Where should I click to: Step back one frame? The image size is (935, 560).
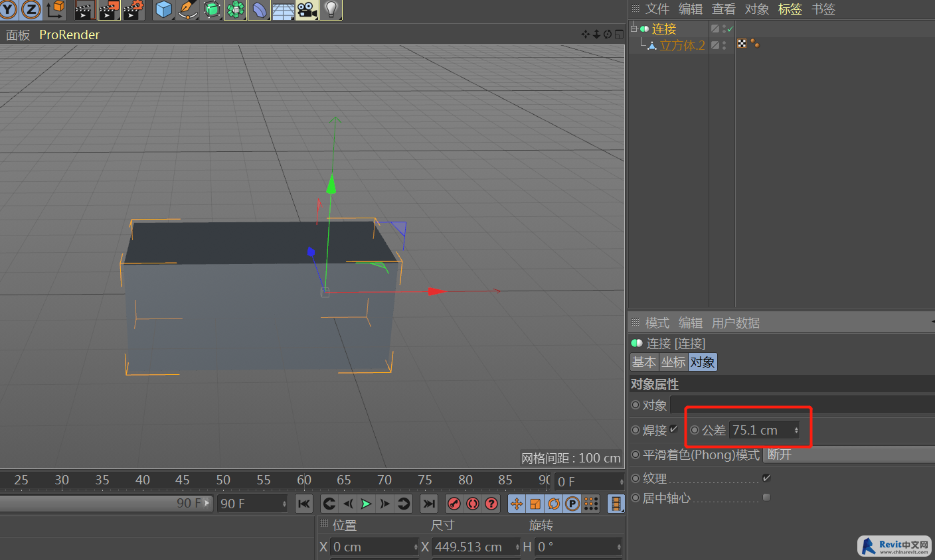(348, 504)
